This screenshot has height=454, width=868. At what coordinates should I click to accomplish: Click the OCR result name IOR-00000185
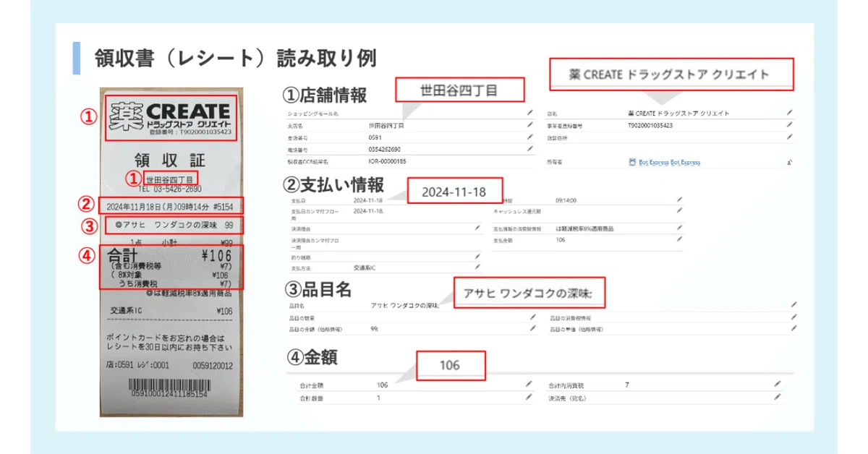(x=387, y=161)
